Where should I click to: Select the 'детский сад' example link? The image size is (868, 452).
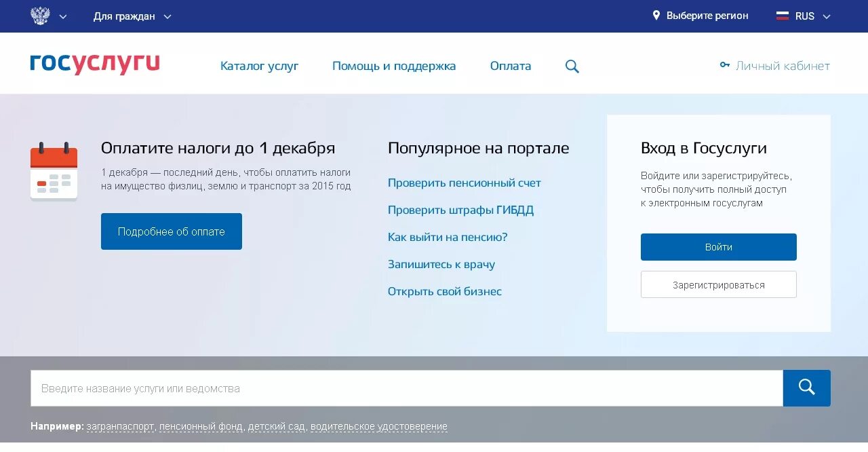277,427
